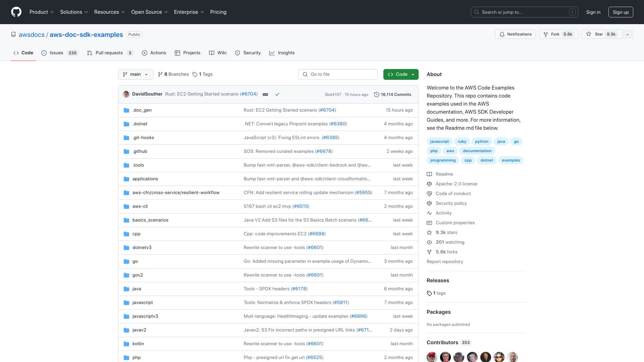Expand the Open Source header menu
This screenshot has width=644, height=362.
point(150,12)
